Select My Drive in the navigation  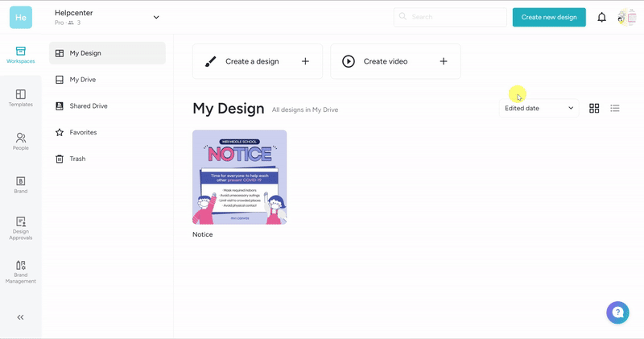82,80
